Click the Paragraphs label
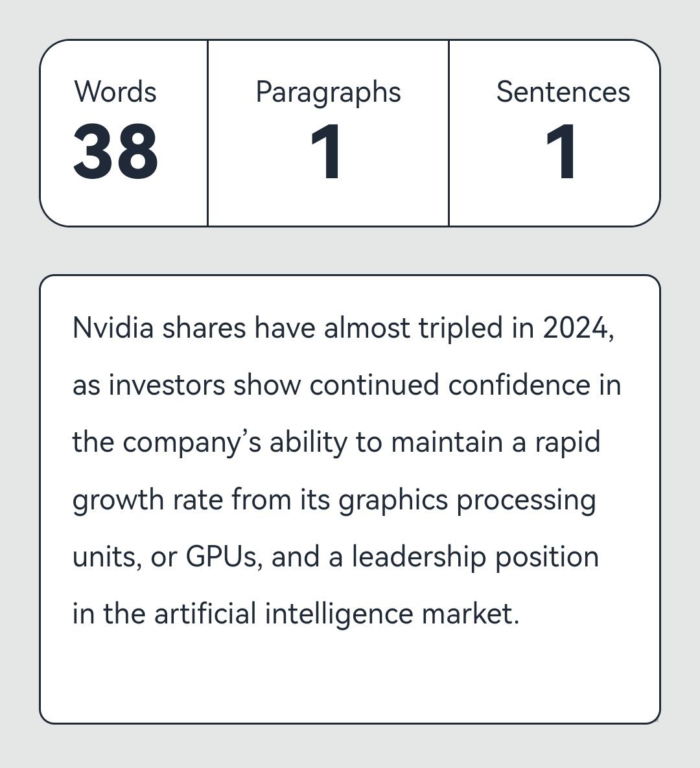The height and width of the screenshot is (768, 700). (x=328, y=92)
